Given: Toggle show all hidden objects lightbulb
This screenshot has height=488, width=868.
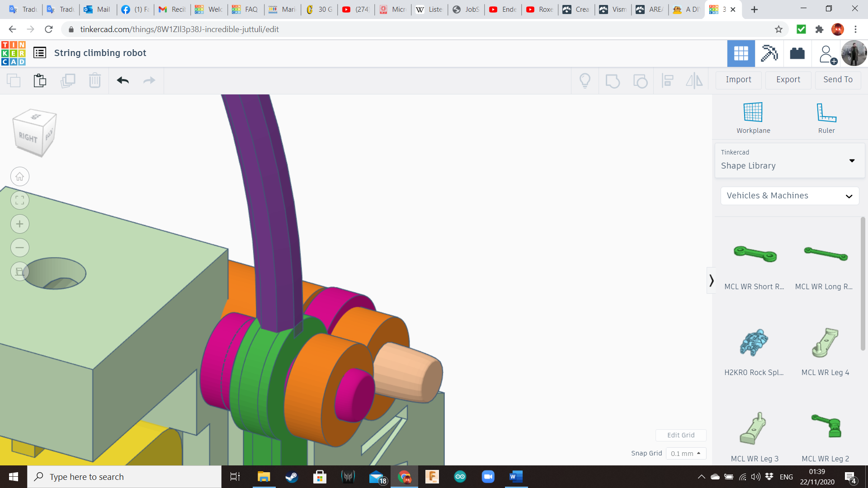Looking at the screenshot, I should point(585,80).
